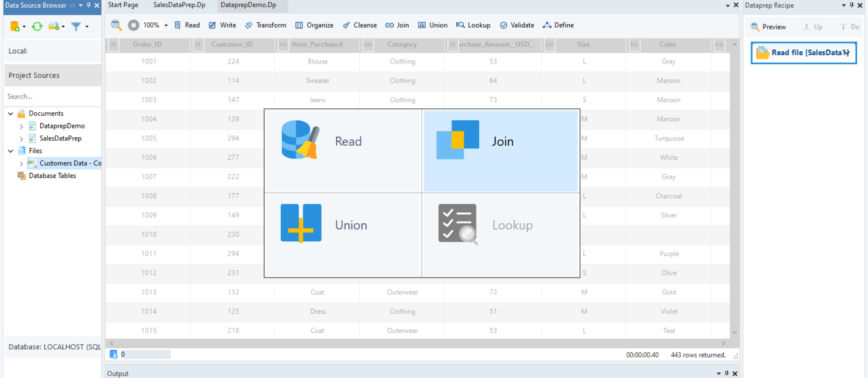Screen dimensions: 868x378
Task: Open the 100% zoom dropdown
Action: 166,25
